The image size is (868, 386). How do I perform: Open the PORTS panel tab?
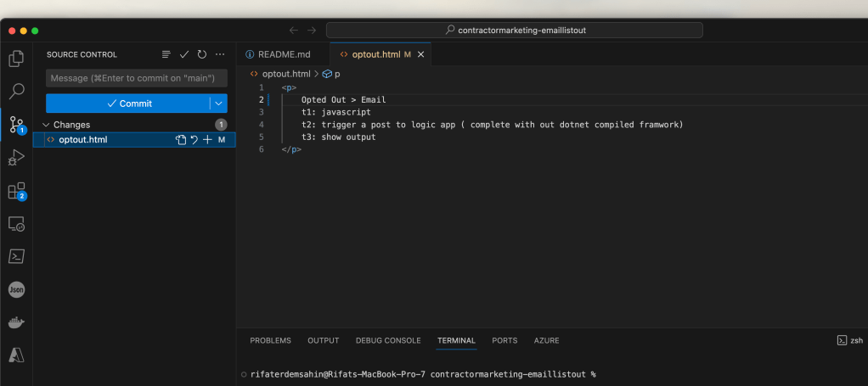click(x=504, y=341)
